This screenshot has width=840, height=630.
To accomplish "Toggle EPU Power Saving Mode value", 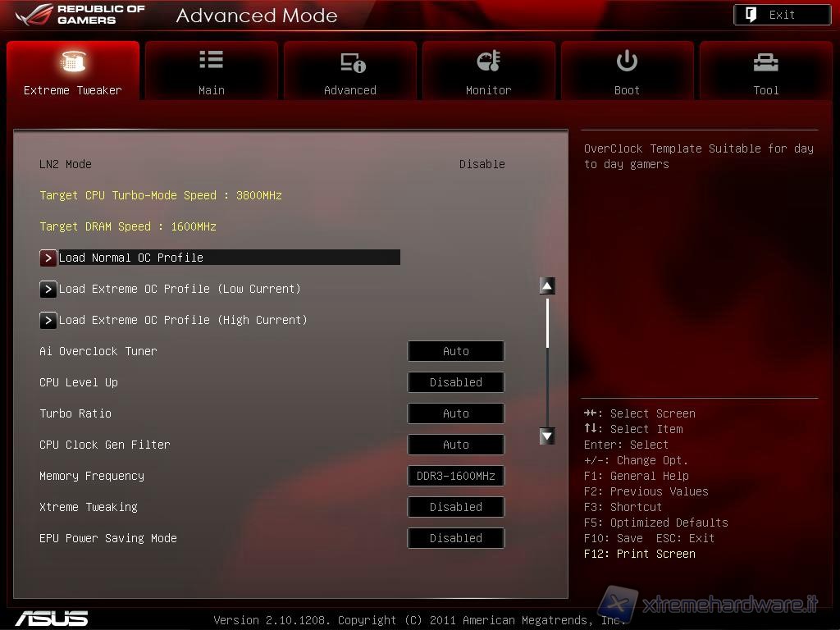I will (x=456, y=538).
